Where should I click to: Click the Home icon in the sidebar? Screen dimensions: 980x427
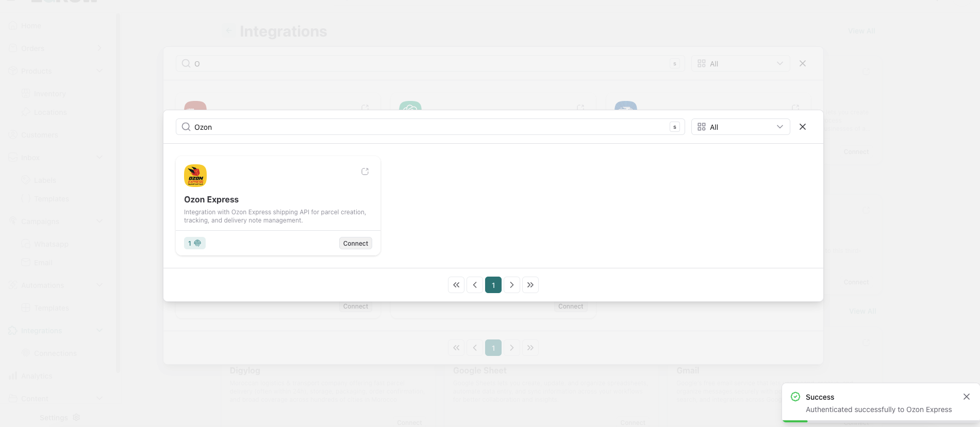[13, 26]
